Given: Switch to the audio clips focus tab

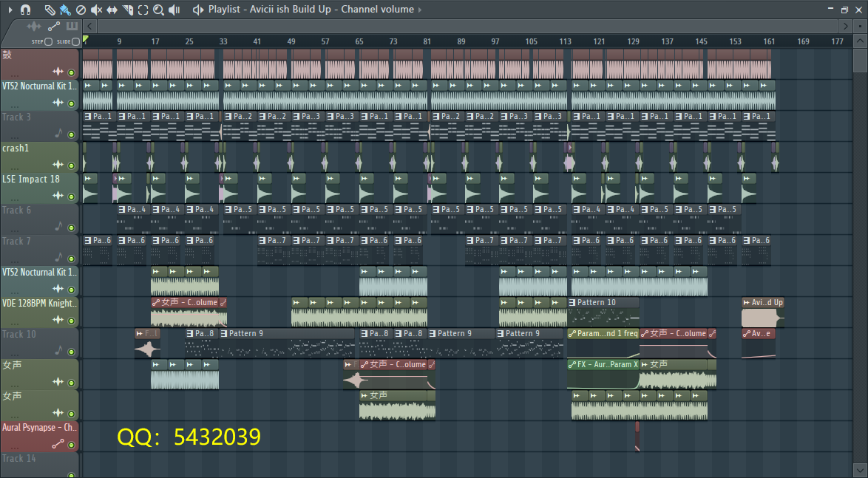Looking at the screenshot, I should (34, 27).
